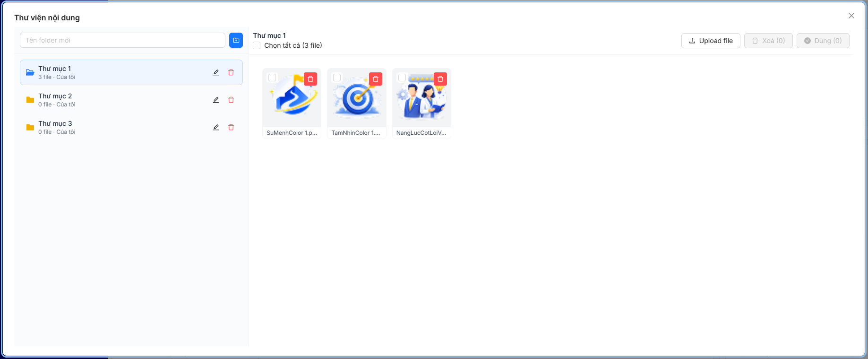Focus the Tên folder mới input
868x359 pixels.
click(122, 40)
